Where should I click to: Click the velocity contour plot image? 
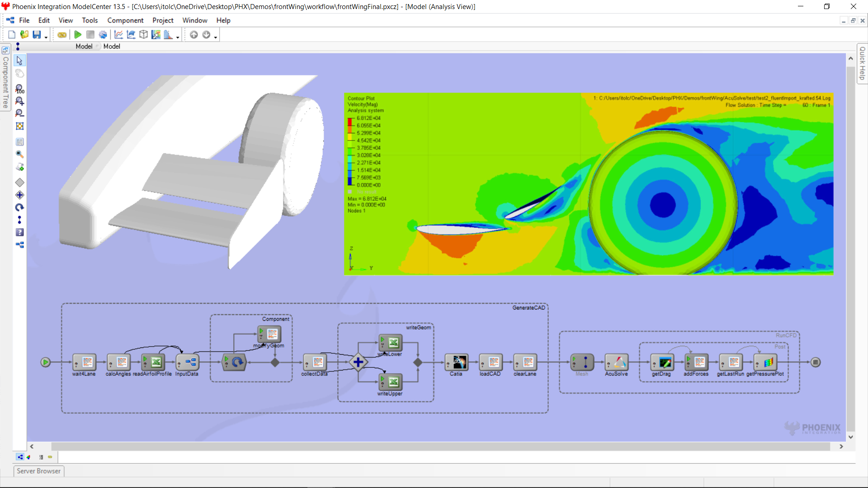click(589, 184)
